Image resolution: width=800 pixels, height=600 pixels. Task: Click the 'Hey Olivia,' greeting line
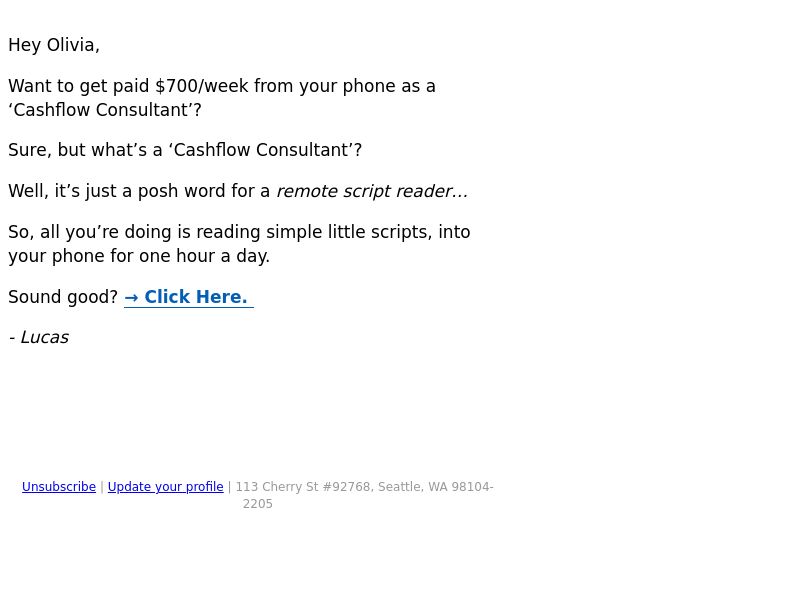point(54,45)
